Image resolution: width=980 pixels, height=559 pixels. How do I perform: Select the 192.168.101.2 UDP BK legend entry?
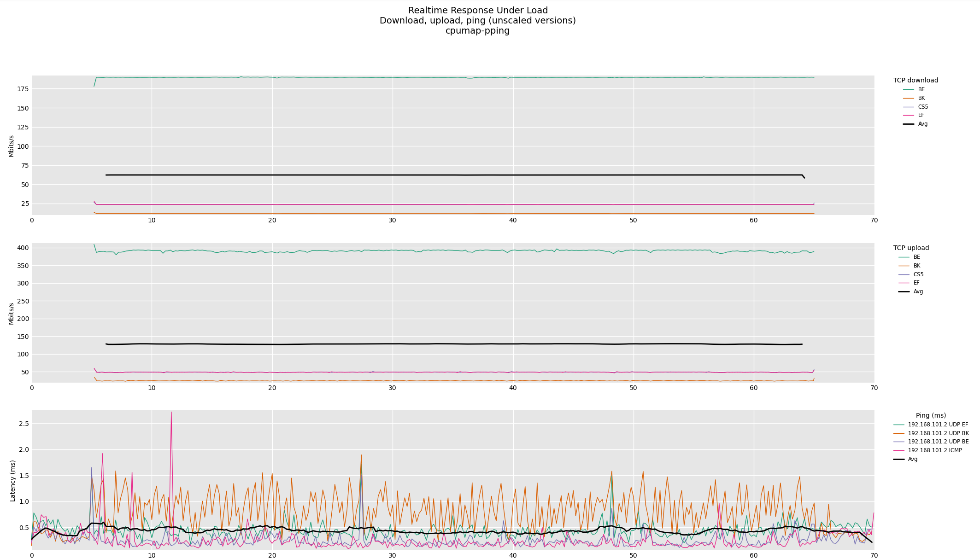pyautogui.click(x=938, y=433)
